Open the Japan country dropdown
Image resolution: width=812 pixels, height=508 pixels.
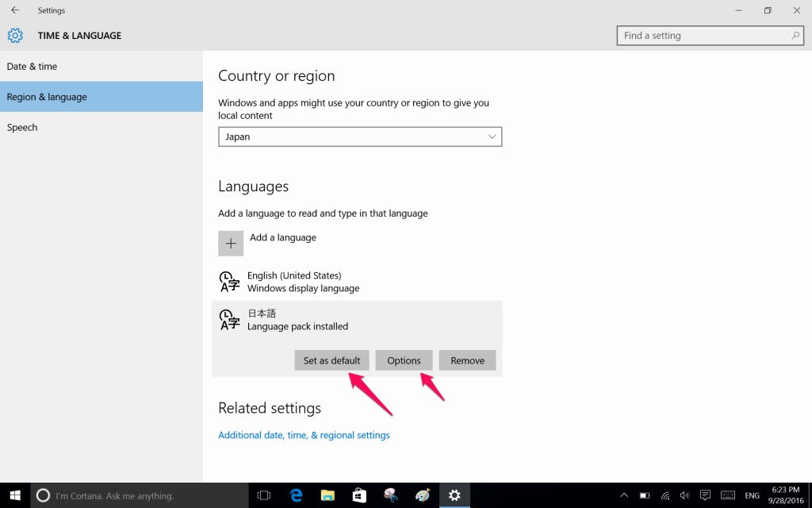360,137
